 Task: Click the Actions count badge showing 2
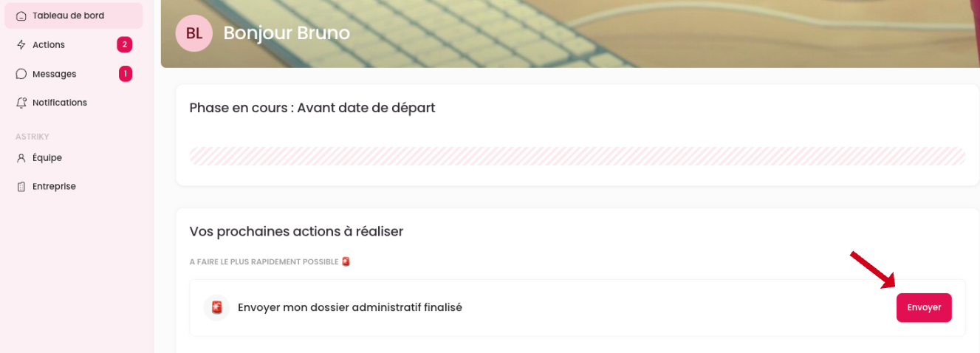[124, 45]
